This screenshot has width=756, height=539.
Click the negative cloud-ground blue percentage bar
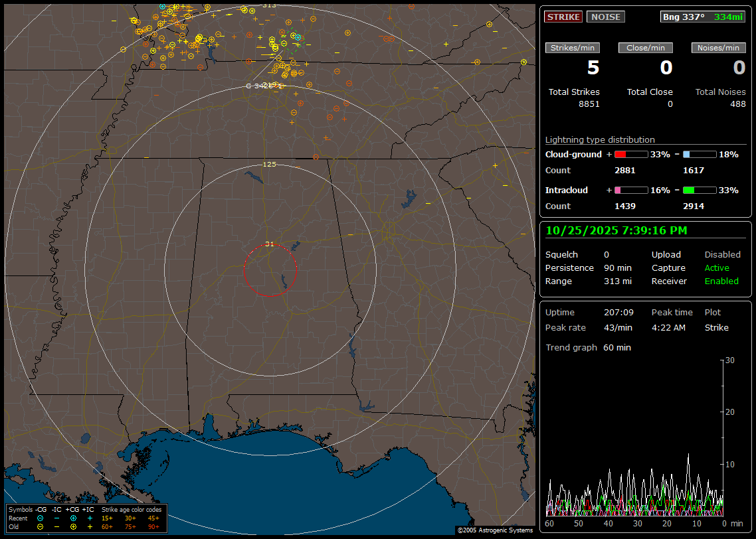coord(699,154)
